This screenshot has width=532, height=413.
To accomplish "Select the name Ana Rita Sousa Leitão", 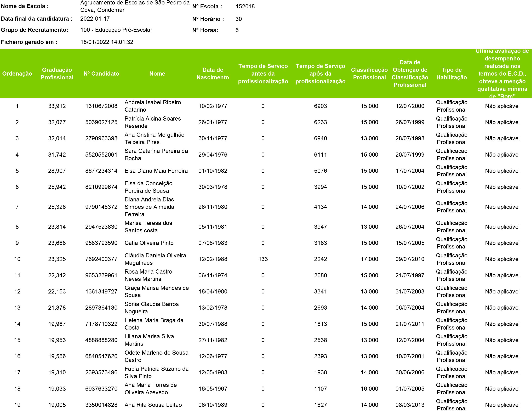I will pyautogui.click(x=153, y=405).
